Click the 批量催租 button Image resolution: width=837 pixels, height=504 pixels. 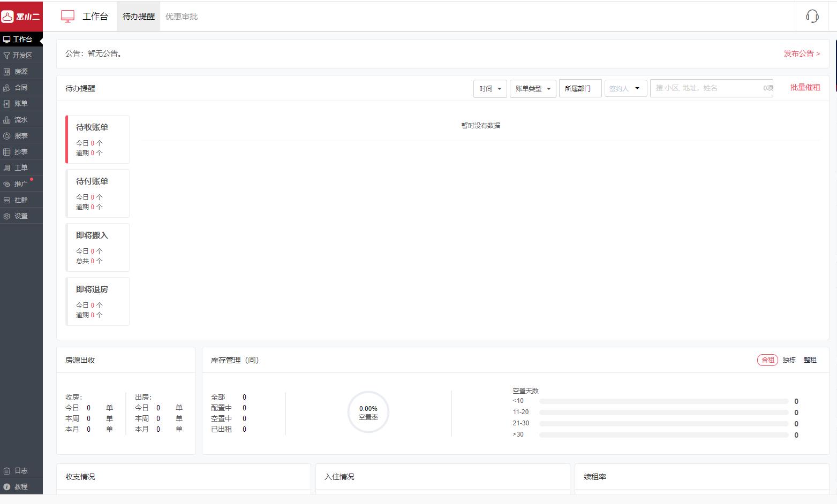tap(804, 87)
